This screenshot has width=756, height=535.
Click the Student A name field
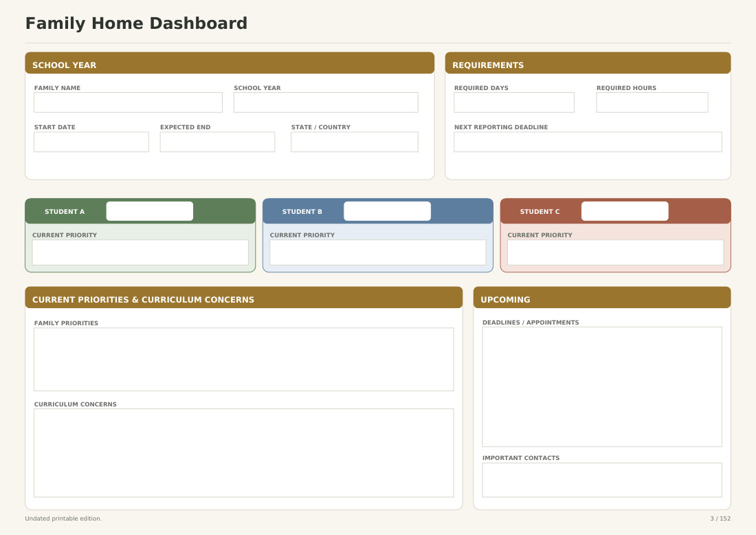click(149, 211)
